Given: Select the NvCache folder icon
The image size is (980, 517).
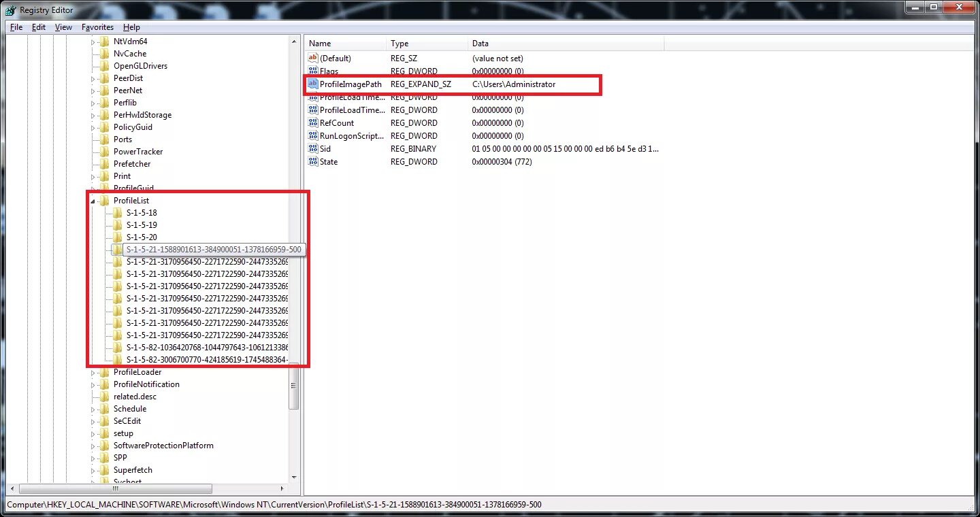Looking at the screenshot, I should pyautogui.click(x=103, y=54).
